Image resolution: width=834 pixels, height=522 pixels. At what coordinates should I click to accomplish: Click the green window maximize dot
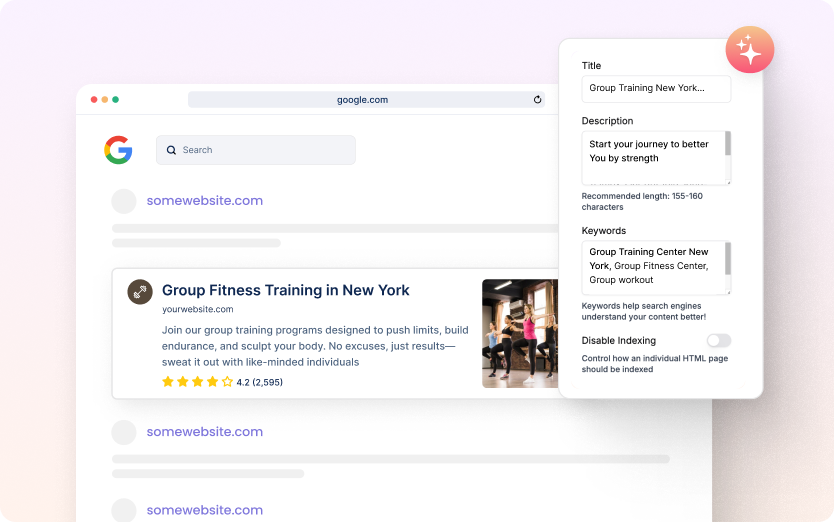click(x=116, y=100)
